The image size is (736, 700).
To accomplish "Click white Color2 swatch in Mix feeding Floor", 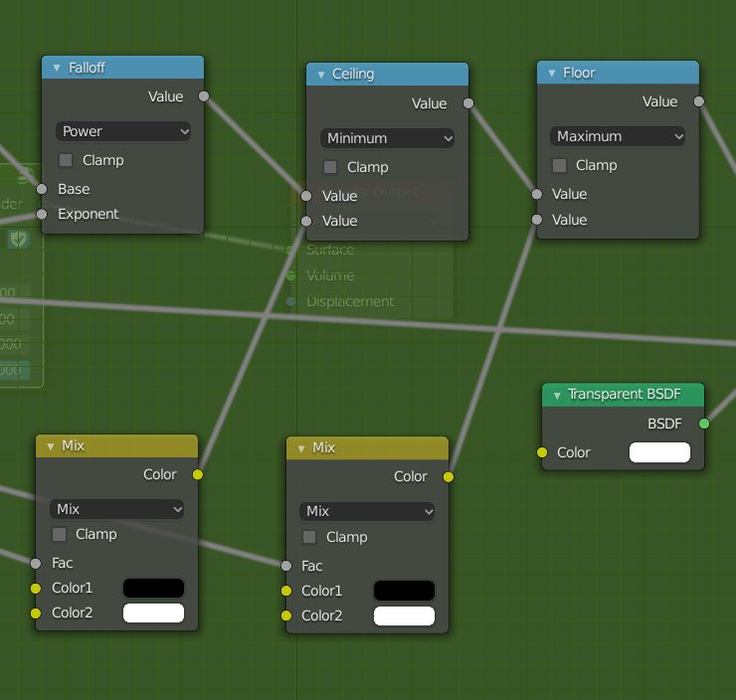I will click(x=404, y=615).
